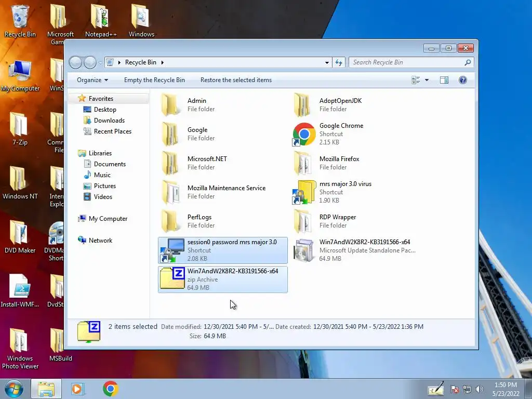532x399 pixels.
Task: Refresh the Recycle Bin address bar
Action: [339, 62]
